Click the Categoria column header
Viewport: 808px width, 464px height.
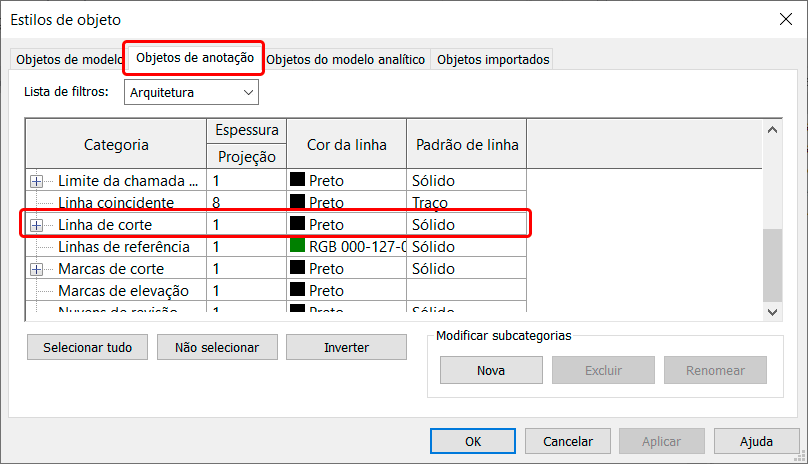116,144
